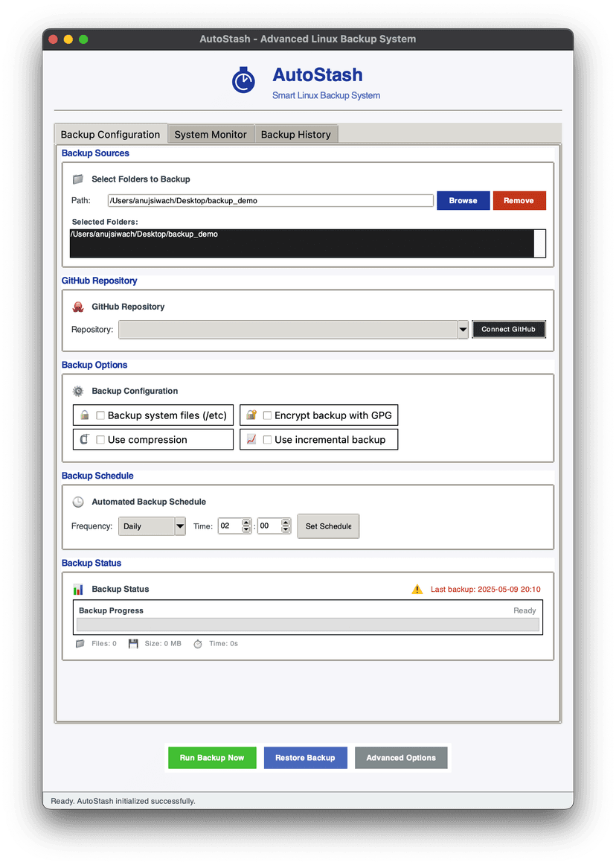The width and height of the screenshot is (616, 865).
Task: Click the Selected Folders list scrollbar
Action: pyautogui.click(x=540, y=243)
